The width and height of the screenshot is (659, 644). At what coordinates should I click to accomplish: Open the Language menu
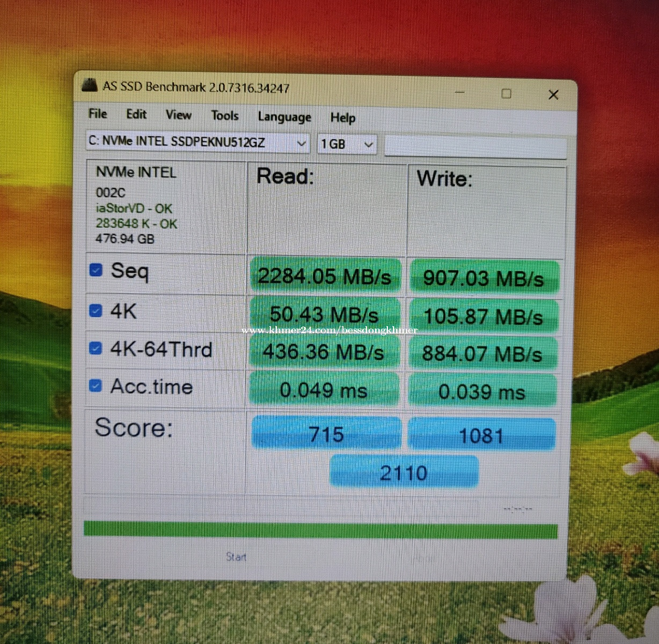284,117
